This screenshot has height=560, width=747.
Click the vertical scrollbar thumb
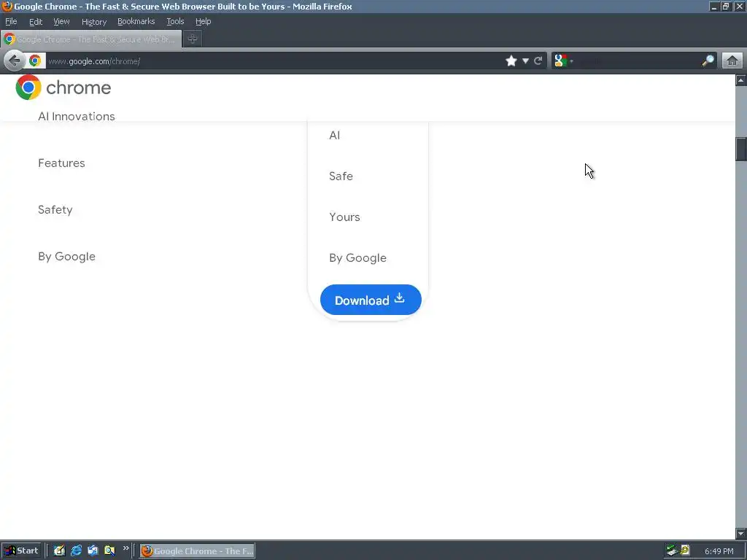(x=741, y=149)
